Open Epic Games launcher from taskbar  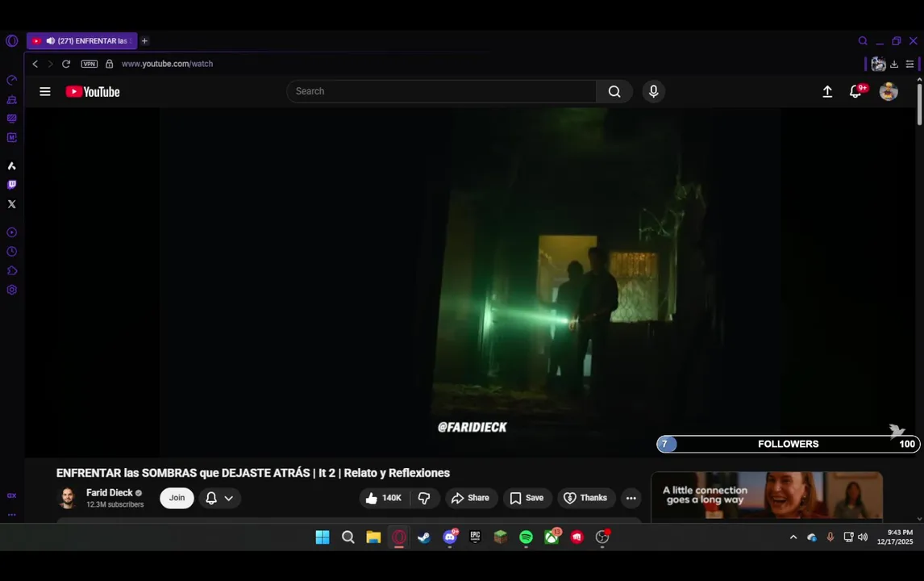click(x=475, y=537)
